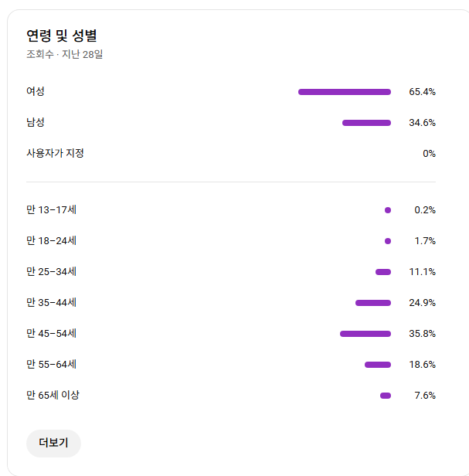This screenshot has width=469, height=476.
Task: Select the 남성 row label
Action: [36, 122]
